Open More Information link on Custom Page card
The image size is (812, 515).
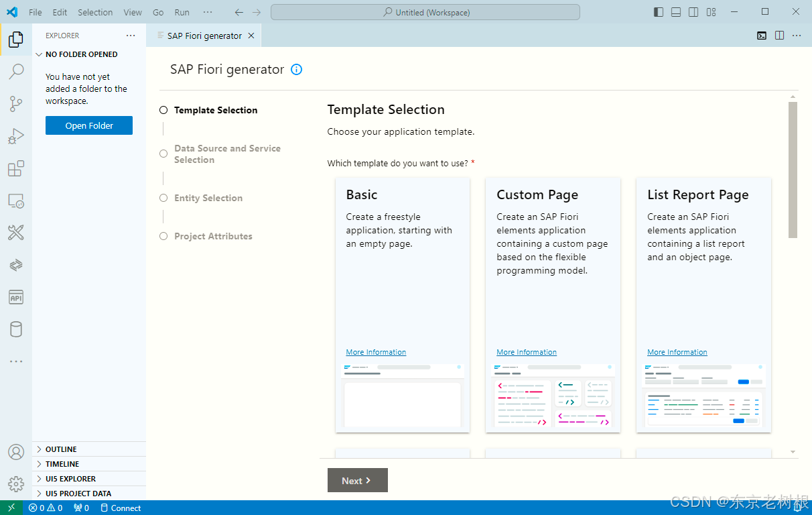tap(527, 352)
